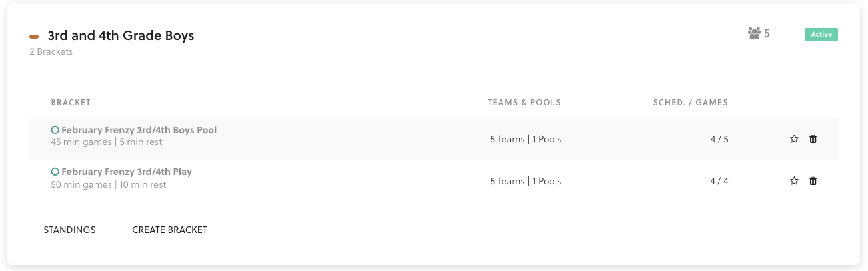Sort by BRACKET column header
The width and height of the screenshot is (868, 271).
click(71, 103)
